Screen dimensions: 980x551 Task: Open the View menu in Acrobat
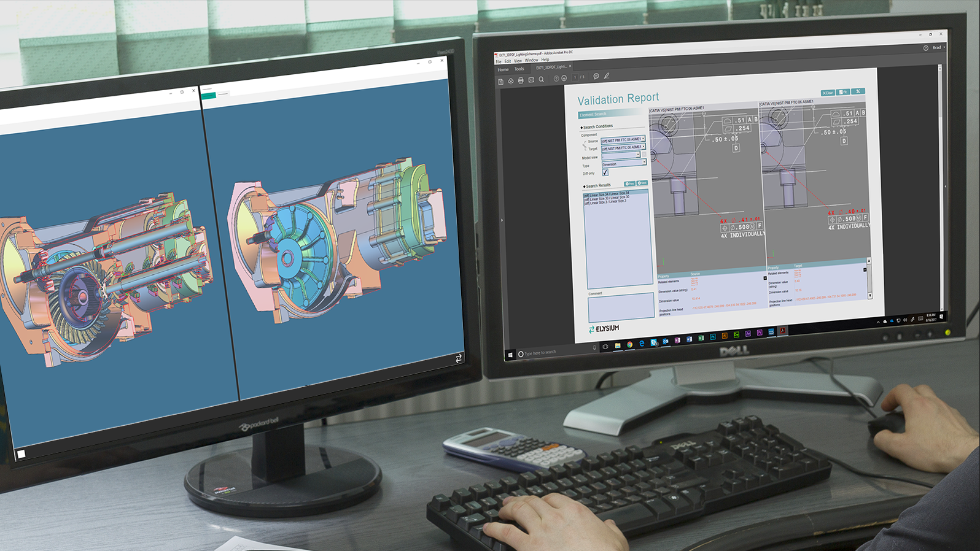pos(518,61)
